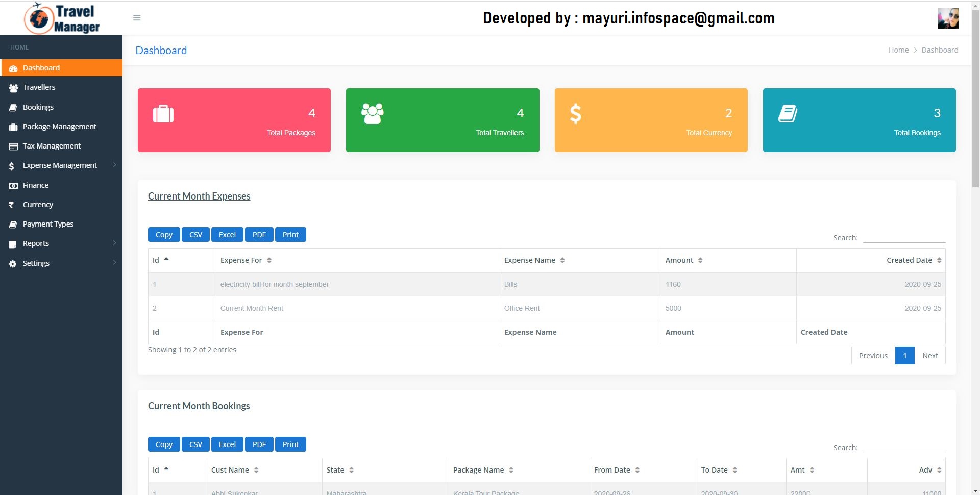
Task: Select the Finance icon in the sidebar
Action: (x=12, y=185)
